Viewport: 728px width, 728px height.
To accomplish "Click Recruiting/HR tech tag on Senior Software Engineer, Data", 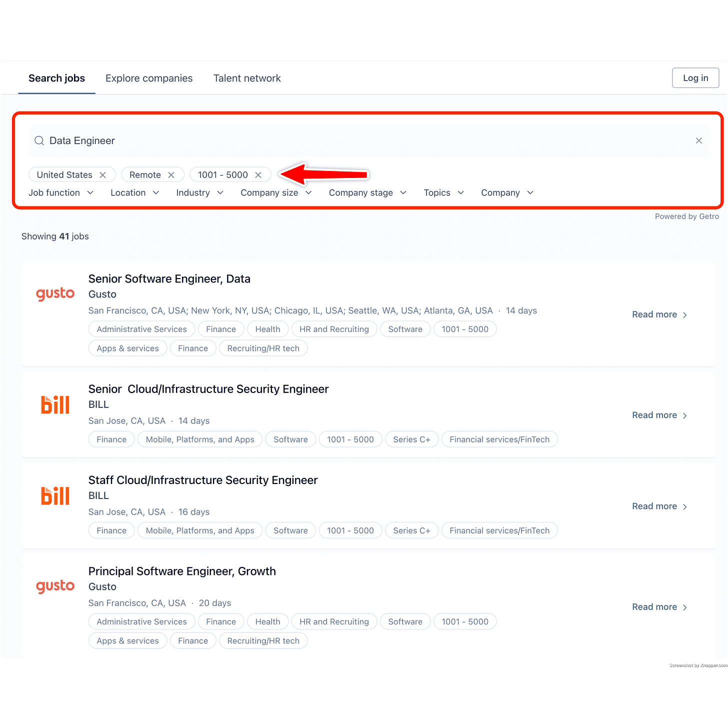I will click(x=263, y=348).
